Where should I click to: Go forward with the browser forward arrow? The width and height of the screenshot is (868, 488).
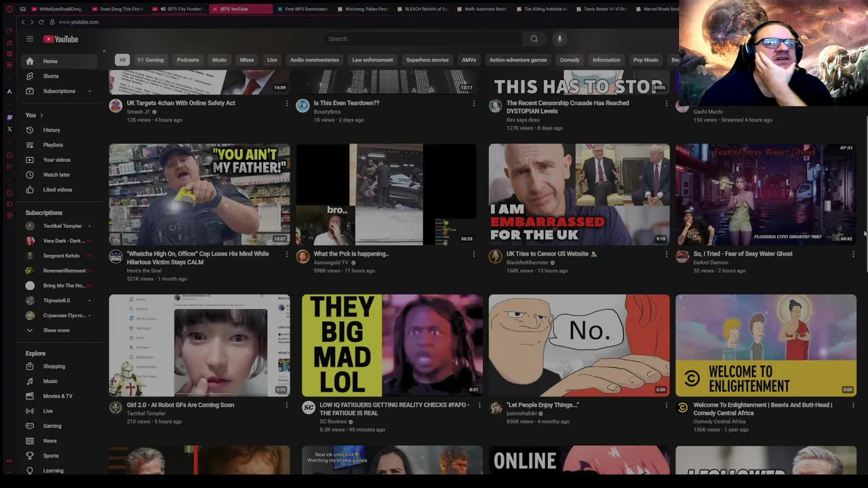[x=32, y=22]
